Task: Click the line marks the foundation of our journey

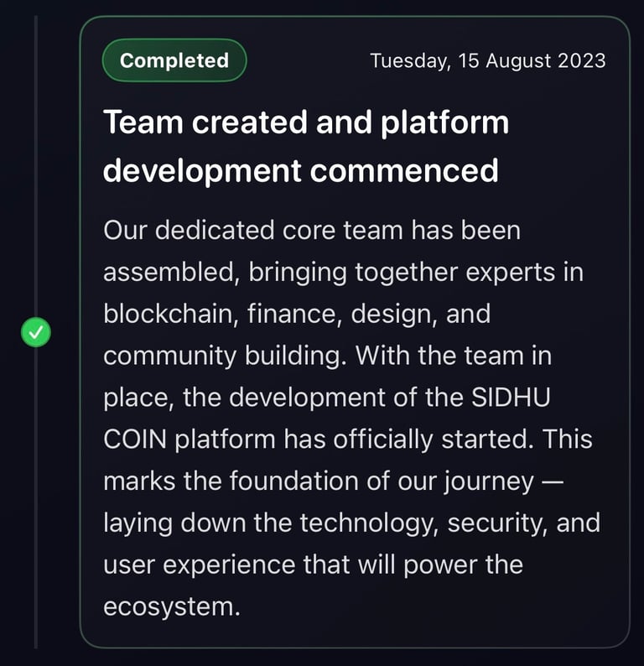Action: [x=319, y=481]
